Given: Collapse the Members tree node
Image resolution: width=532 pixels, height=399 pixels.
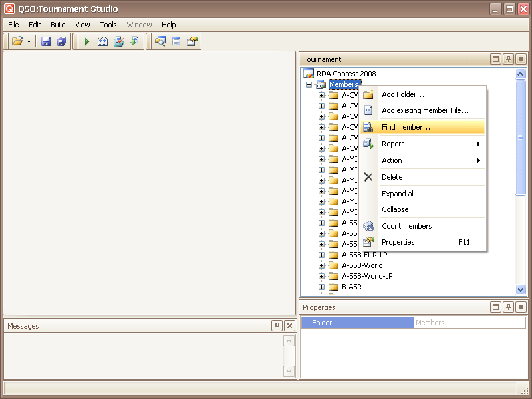Looking at the screenshot, I should click(x=309, y=84).
